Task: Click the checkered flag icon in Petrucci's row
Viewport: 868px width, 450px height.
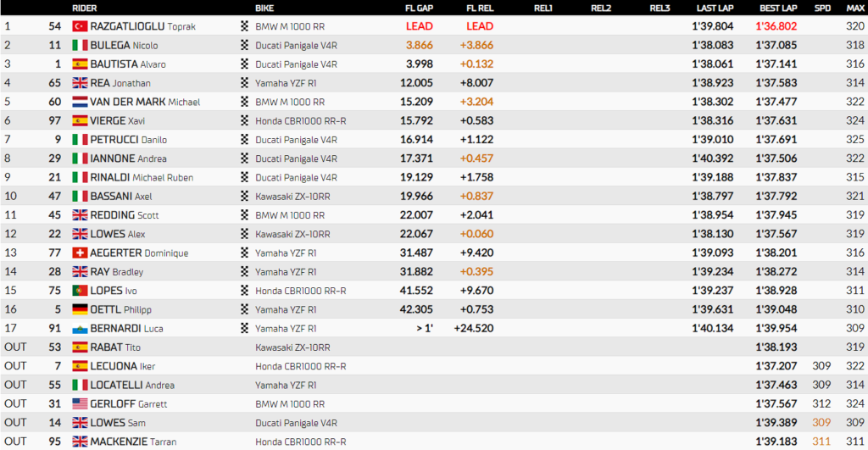Action: point(245,140)
